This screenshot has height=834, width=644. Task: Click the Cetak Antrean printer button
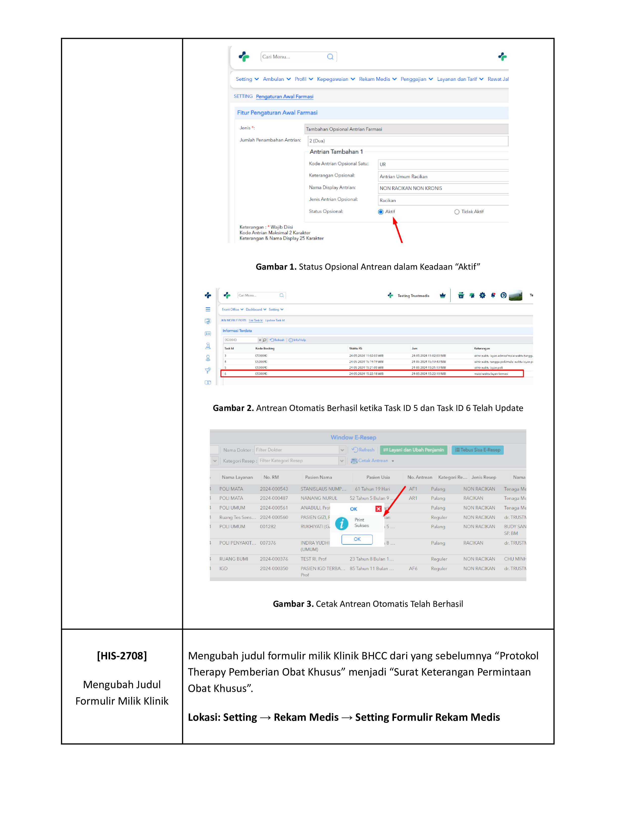pyautogui.click(x=370, y=460)
